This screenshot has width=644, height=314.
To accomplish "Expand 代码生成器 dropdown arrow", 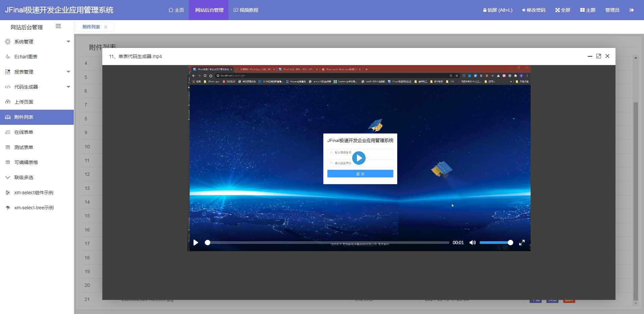I will pyautogui.click(x=68, y=87).
